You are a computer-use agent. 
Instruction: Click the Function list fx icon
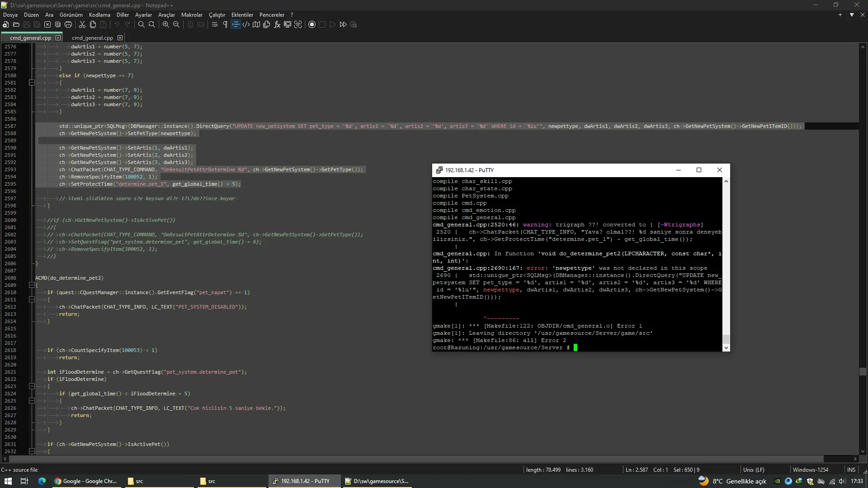coord(277,24)
